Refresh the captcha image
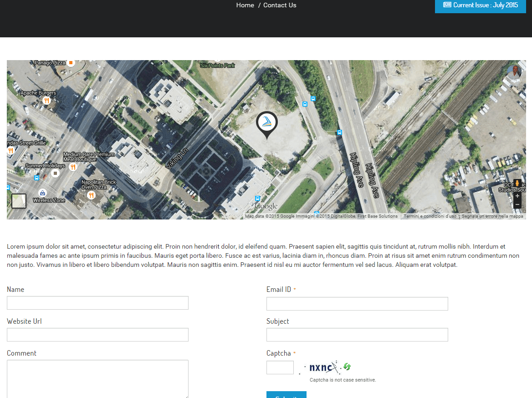The image size is (532, 398). [347, 367]
